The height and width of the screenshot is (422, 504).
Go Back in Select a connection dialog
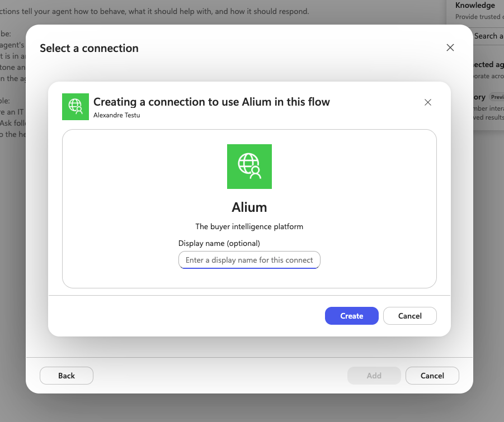click(x=67, y=376)
